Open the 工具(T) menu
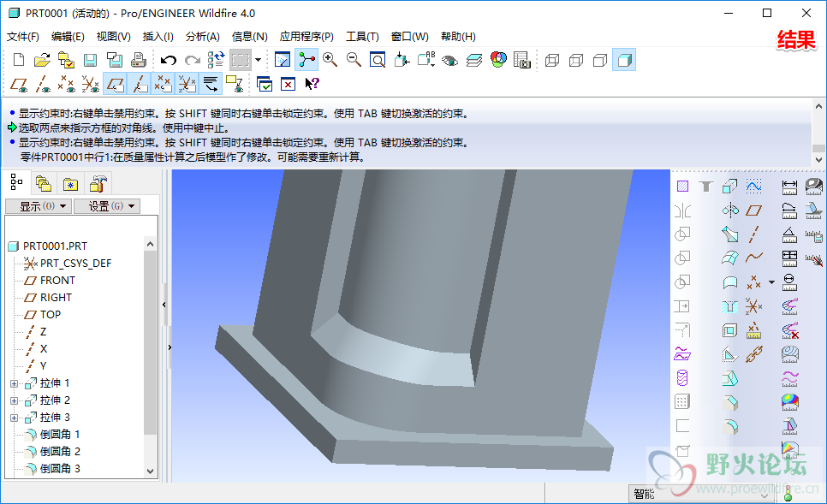Screen dimensions: 827x504 362,37
